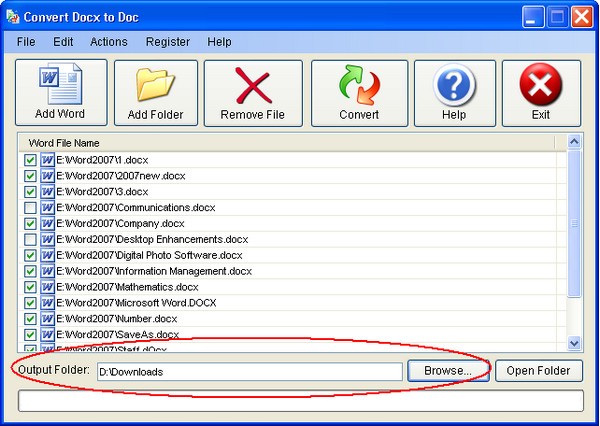The height and width of the screenshot is (426, 600).
Task: Uncheck the Digital Photo Software.docx checkbox
Action: 30,255
